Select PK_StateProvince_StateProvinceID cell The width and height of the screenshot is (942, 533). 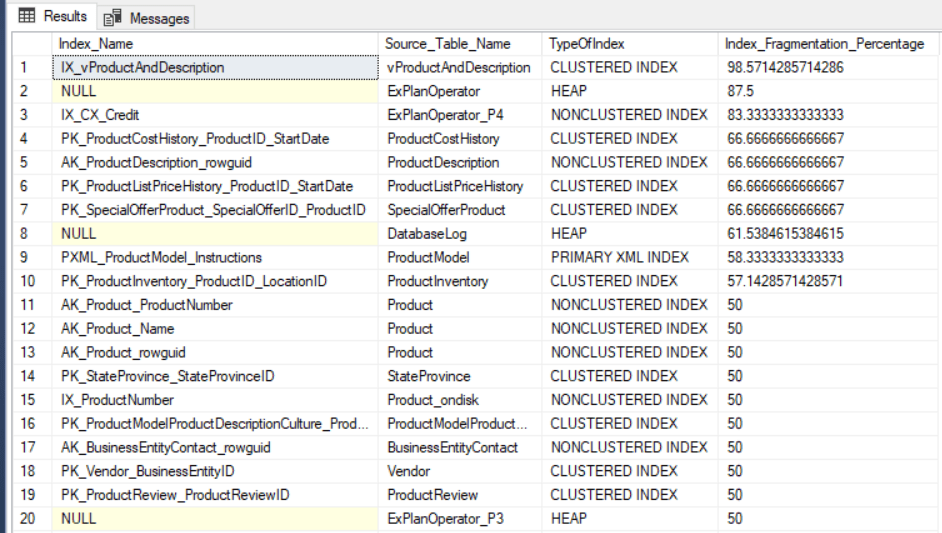tap(215, 376)
